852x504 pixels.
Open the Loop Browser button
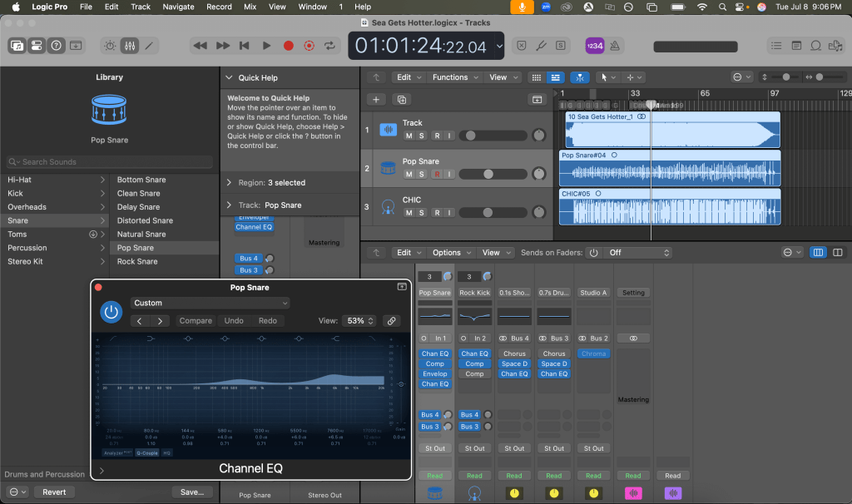click(815, 46)
